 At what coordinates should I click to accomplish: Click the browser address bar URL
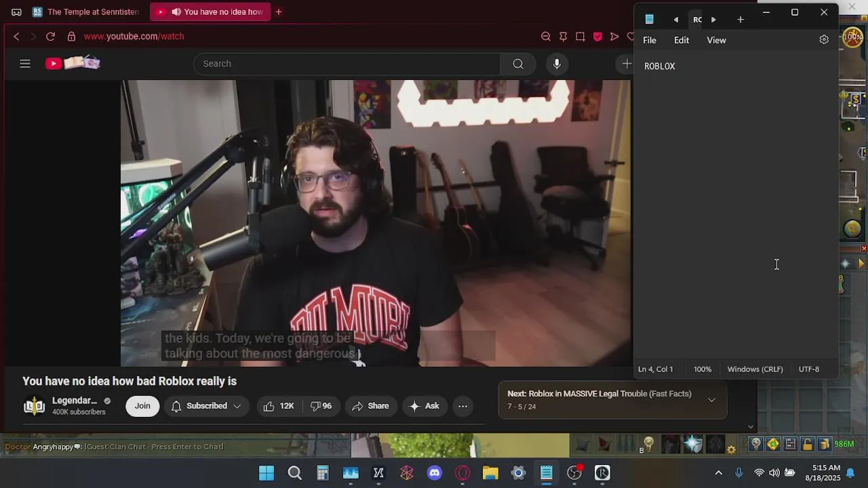[x=134, y=37]
